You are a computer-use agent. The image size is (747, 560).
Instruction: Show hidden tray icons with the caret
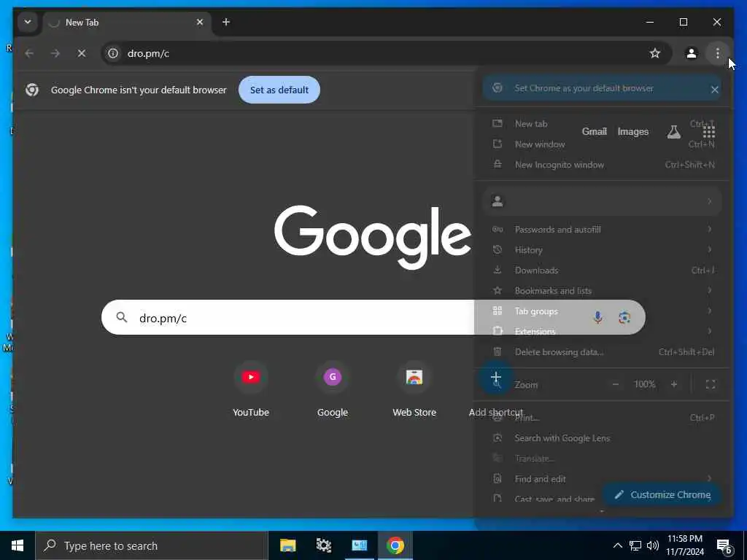(617, 545)
